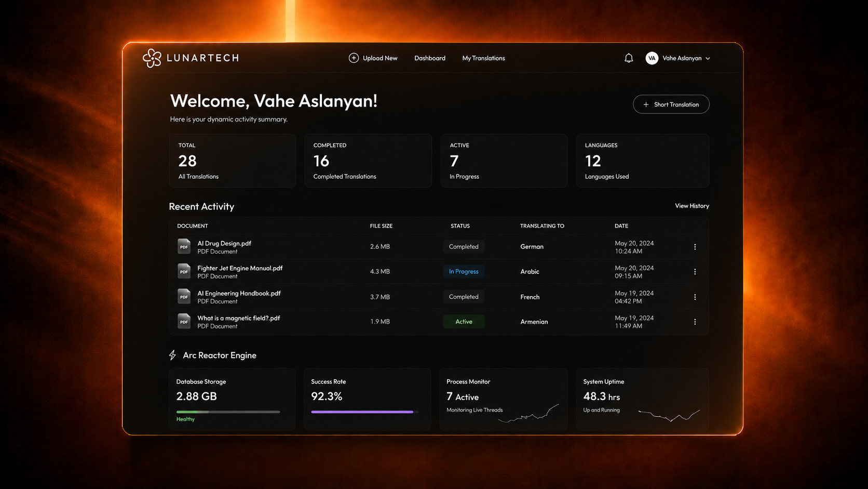
Task: Open the Completed 16 translations card
Action: click(x=368, y=161)
